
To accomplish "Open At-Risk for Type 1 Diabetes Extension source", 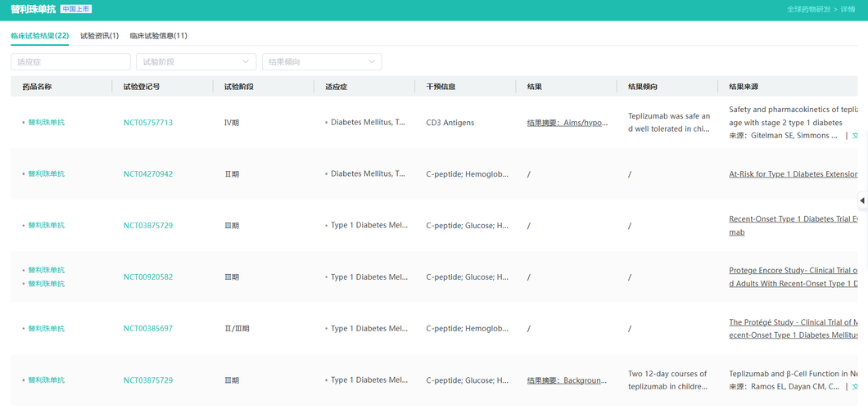I will (x=793, y=174).
